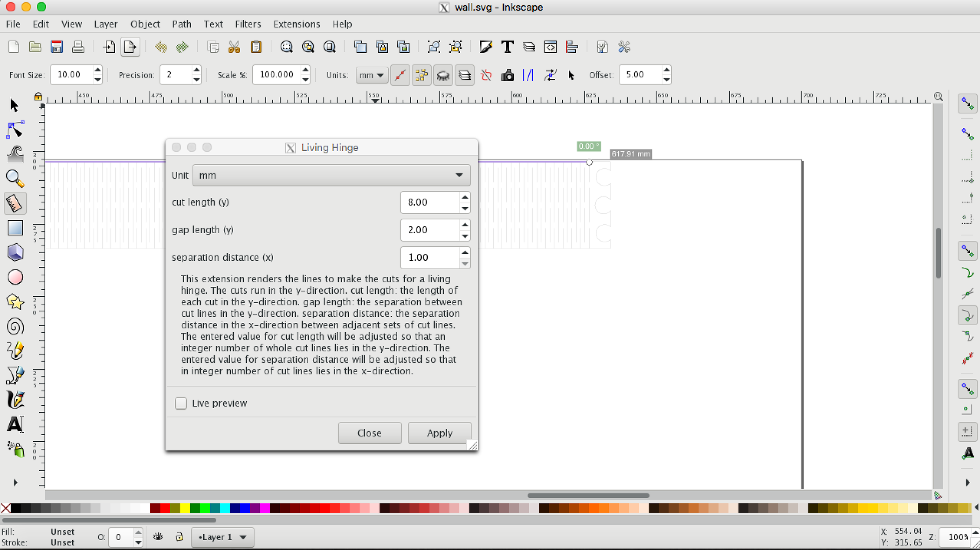Redo the last undone action
This screenshot has width=980, height=550.
pos(182,47)
